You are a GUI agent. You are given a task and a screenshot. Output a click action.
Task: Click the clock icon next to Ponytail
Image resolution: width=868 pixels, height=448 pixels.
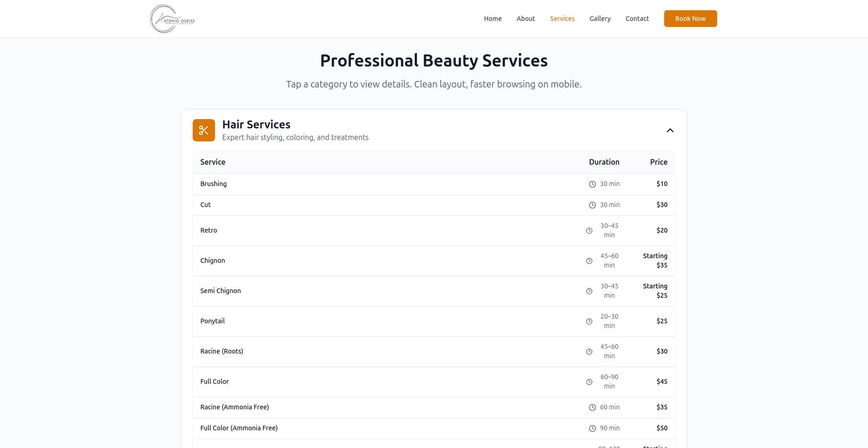click(x=589, y=321)
